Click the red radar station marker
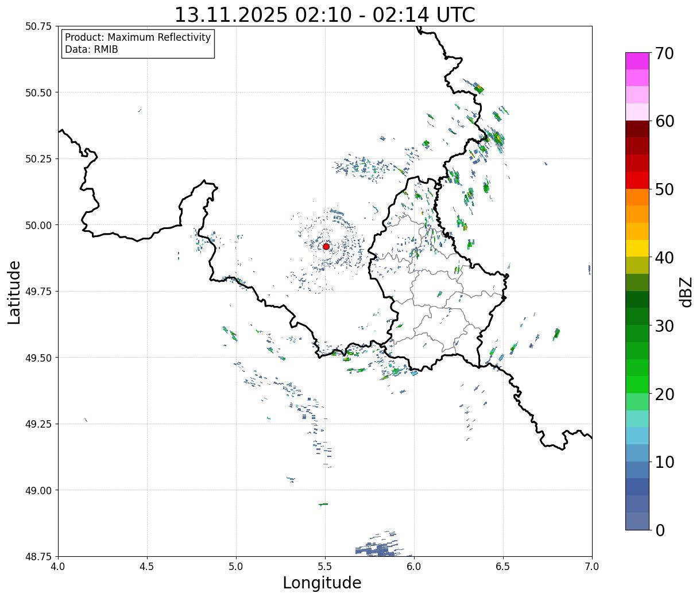 (x=326, y=246)
